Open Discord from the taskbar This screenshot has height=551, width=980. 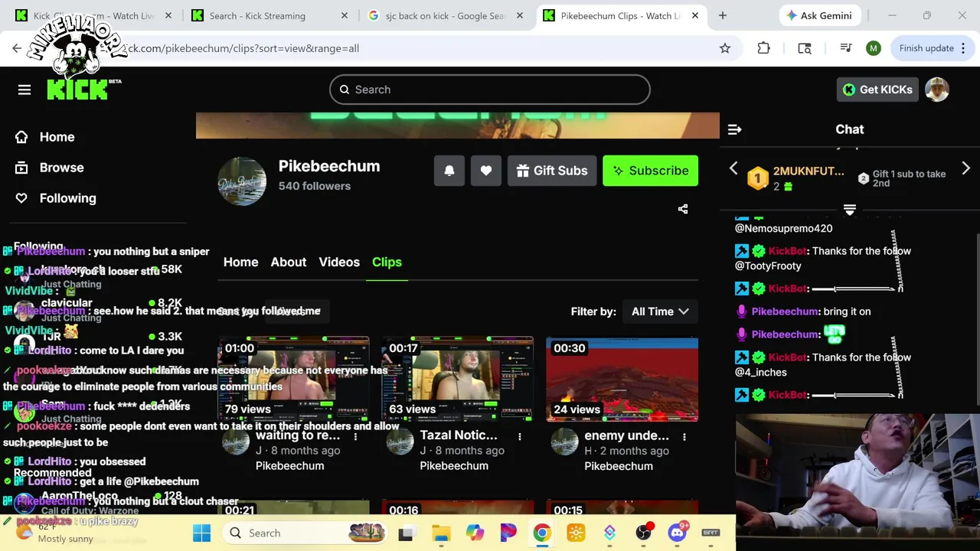click(x=677, y=533)
